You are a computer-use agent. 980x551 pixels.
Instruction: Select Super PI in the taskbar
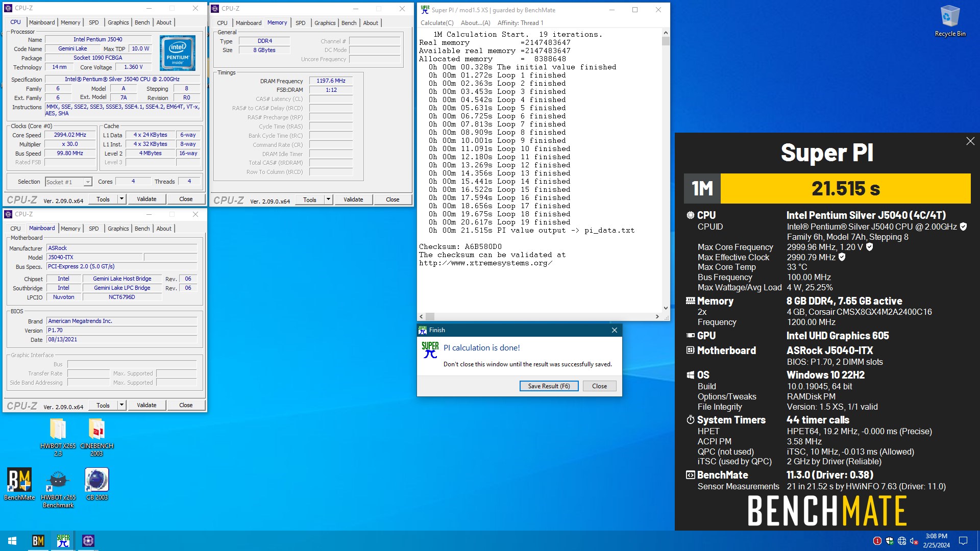[x=63, y=541]
